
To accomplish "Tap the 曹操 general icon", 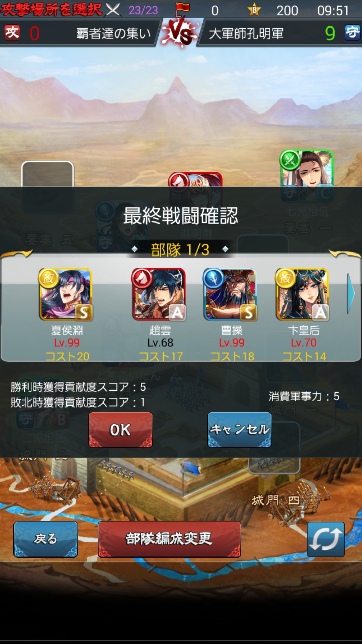I will [230, 294].
